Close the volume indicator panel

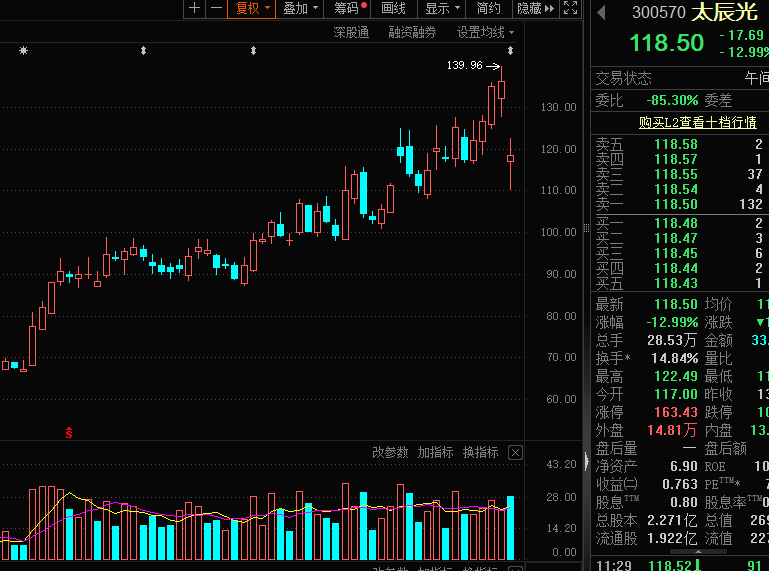(515, 452)
